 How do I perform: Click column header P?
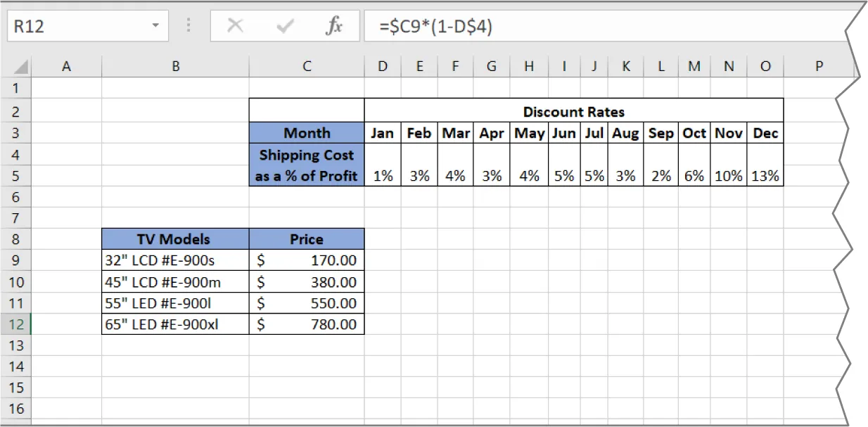(819, 65)
